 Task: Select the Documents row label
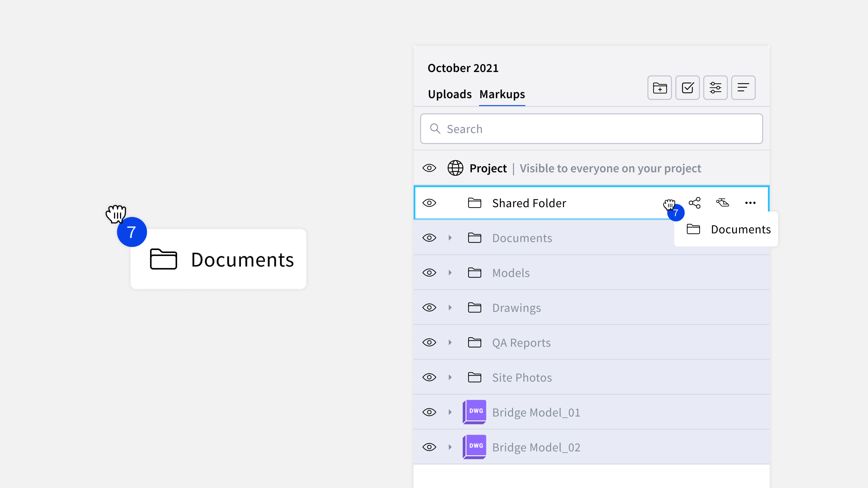[522, 238]
